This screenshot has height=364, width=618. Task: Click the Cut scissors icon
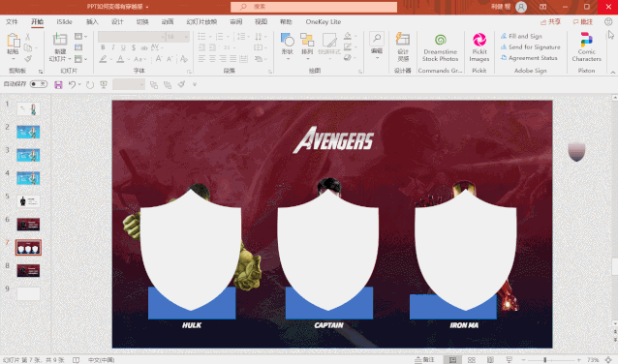pyautogui.click(x=27, y=37)
